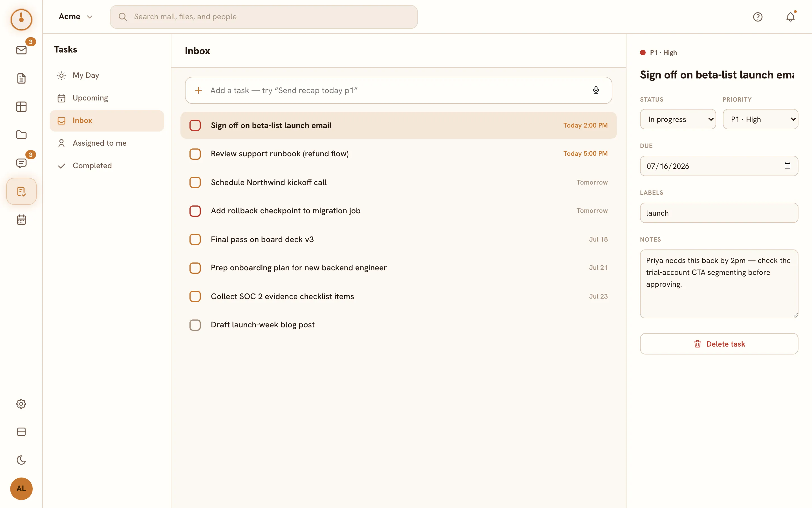
Task: Open the Documents icon in sidebar
Action: 21,79
